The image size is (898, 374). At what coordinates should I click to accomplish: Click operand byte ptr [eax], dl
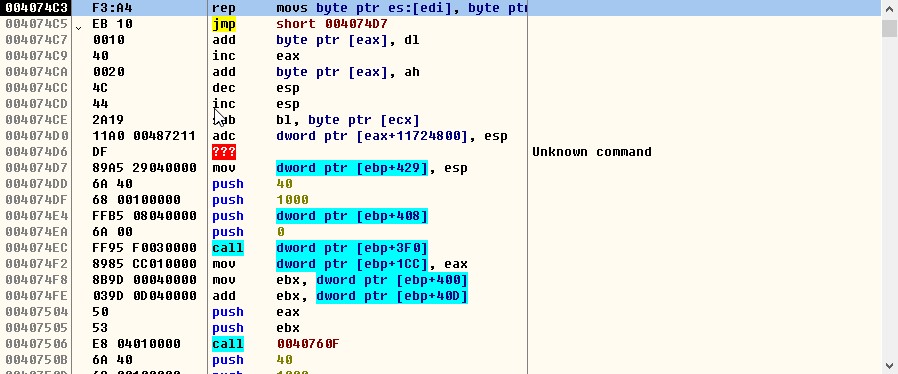click(x=348, y=40)
